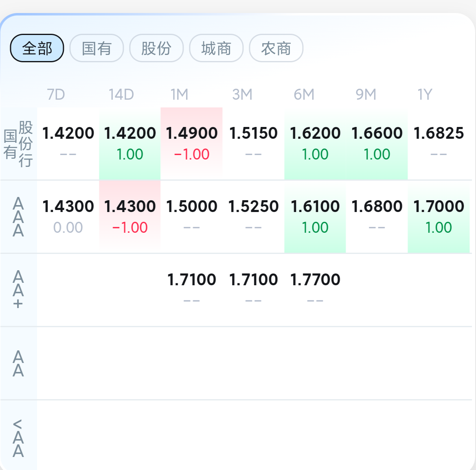This screenshot has width=476, height=470.
Task: Click the 7D tenor column header
Action: [56, 95]
